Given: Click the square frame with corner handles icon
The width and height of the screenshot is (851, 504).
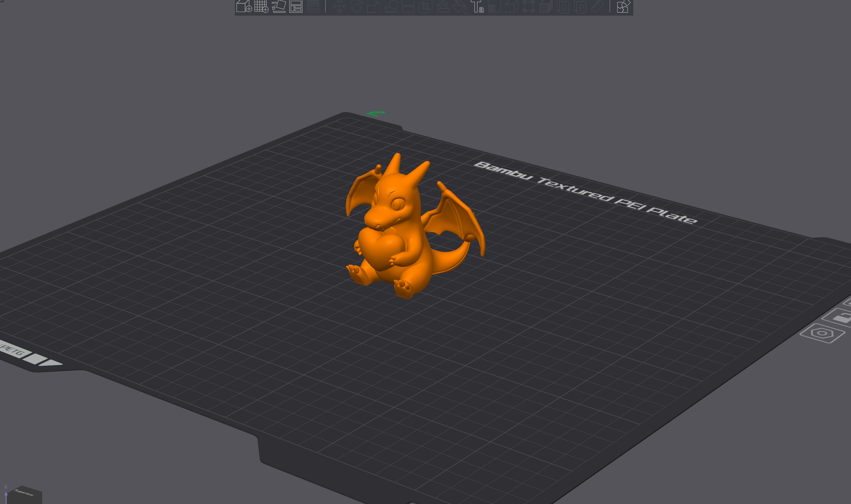Looking at the screenshot, I should 529,6.
